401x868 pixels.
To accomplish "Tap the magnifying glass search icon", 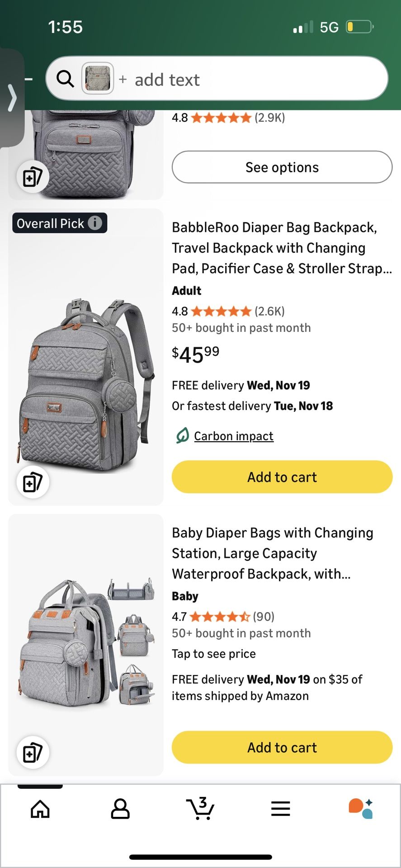I will pos(65,79).
